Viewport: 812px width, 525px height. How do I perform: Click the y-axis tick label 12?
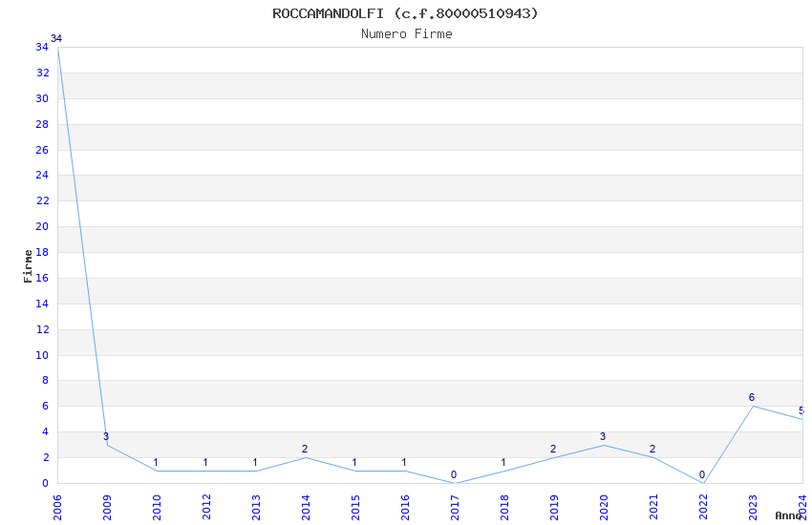(x=42, y=329)
